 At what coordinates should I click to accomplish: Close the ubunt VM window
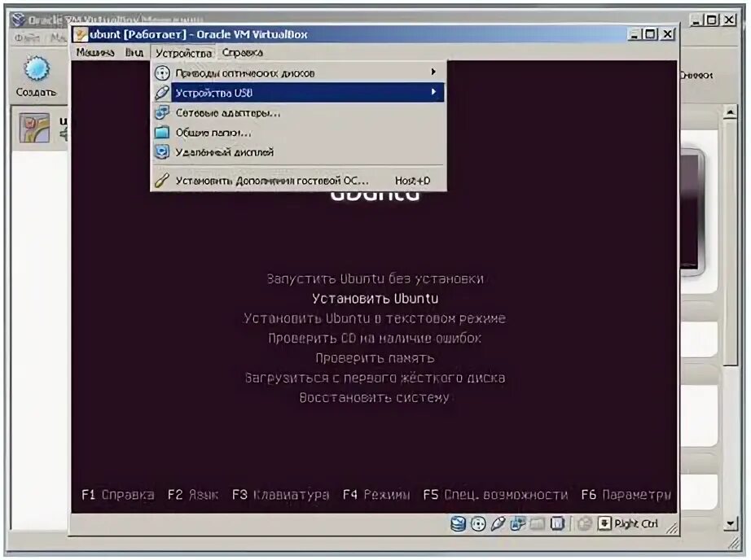pyautogui.click(x=667, y=34)
